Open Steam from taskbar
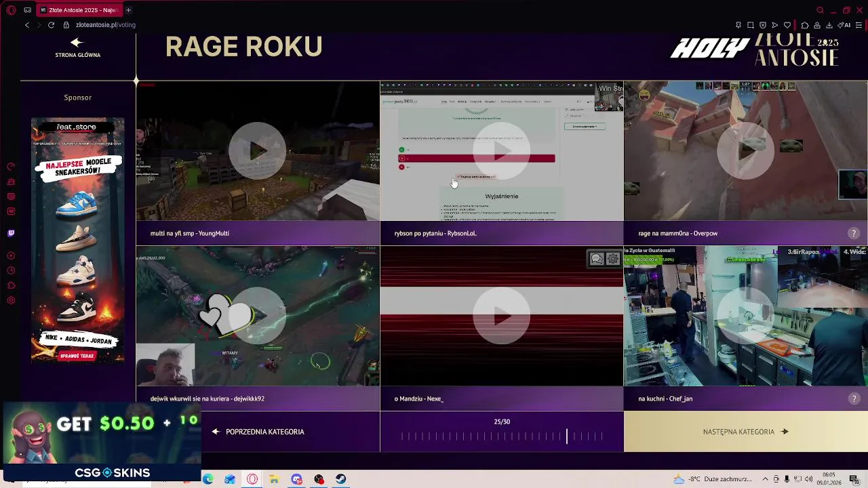 pos(340,479)
